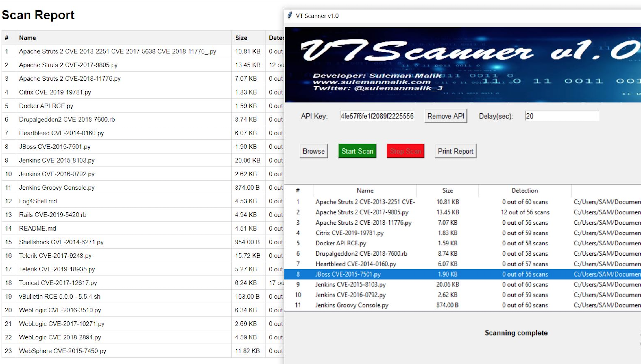This screenshot has width=641, height=364.
Task: Click the Remove API button
Action: 446,116
